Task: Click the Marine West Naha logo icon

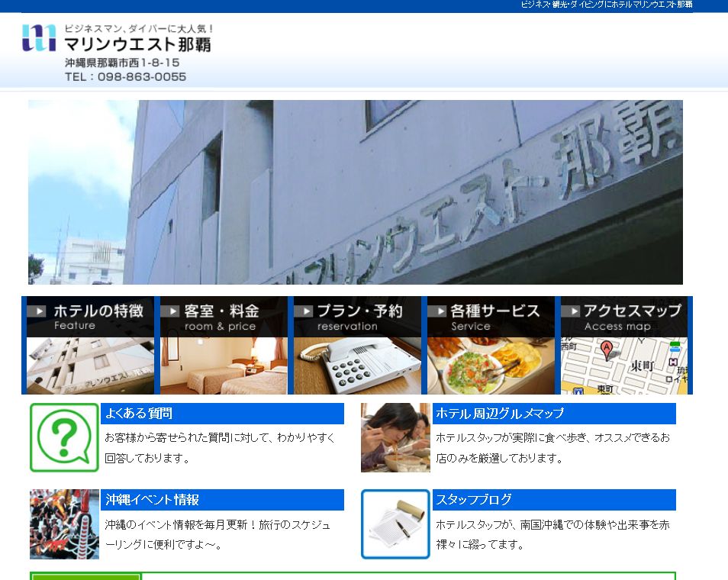Action: (x=39, y=37)
